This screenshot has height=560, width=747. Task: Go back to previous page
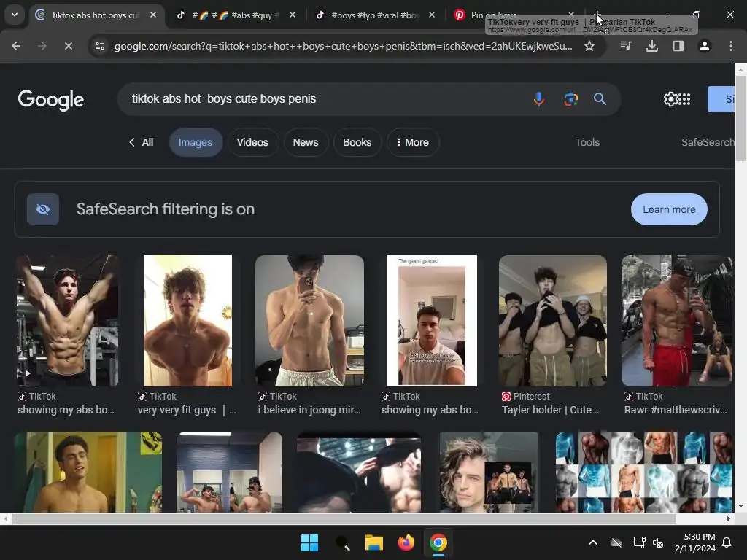pos(16,46)
